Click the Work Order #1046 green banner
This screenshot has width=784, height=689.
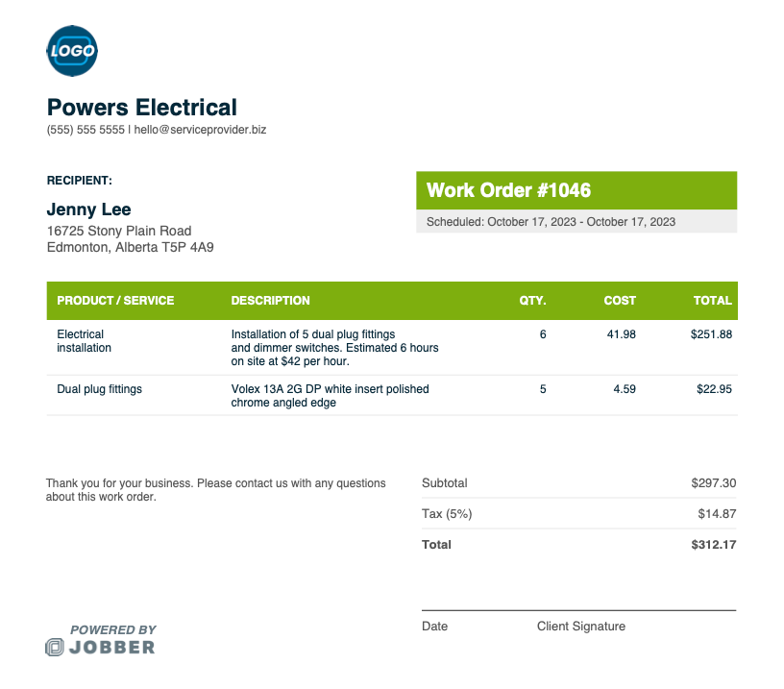[x=576, y=190]
